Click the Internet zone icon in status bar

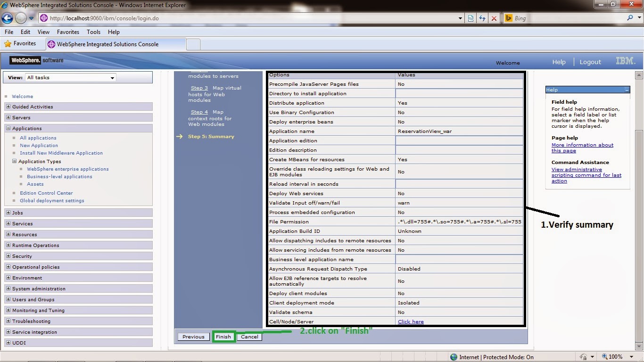[454, 356]
